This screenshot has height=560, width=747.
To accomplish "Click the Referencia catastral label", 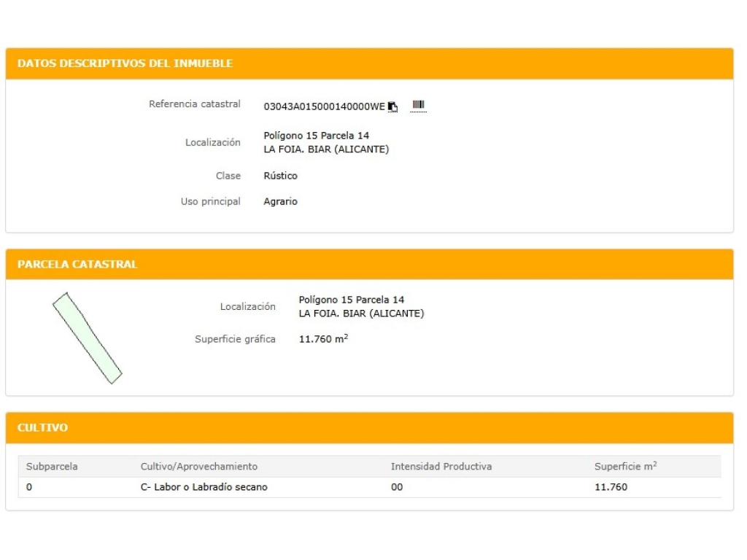I will coord(194,104).
